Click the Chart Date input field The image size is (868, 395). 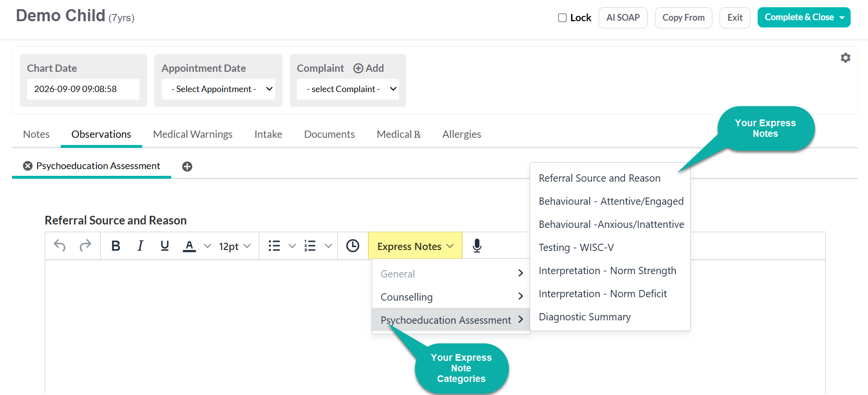point(83,89)
